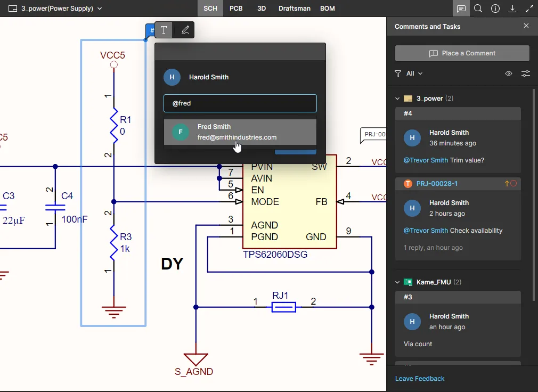Select the text comment tool
This screenshot has width=538, height=392.
click(x=164, y=30)
